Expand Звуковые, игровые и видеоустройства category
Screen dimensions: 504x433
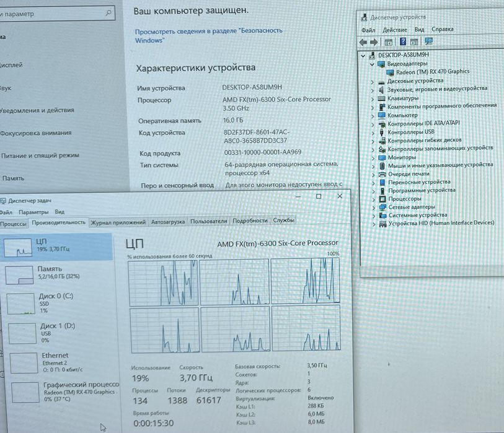[x=373, y=90]
